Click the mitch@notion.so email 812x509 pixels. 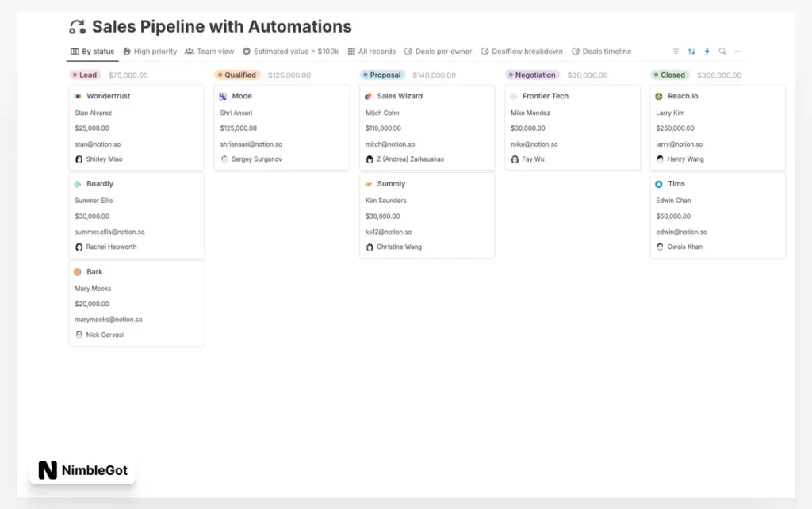click(390, 144)
